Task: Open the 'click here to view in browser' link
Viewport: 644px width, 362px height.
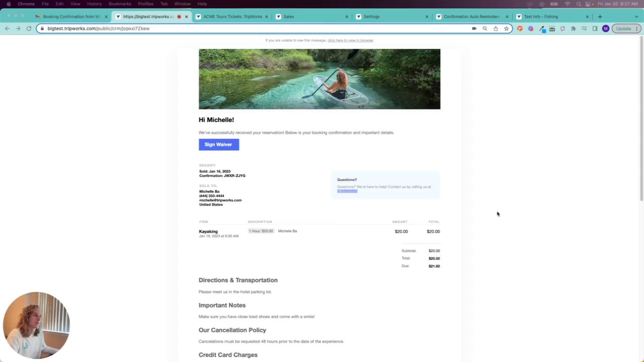Action: tap(350, 40)
